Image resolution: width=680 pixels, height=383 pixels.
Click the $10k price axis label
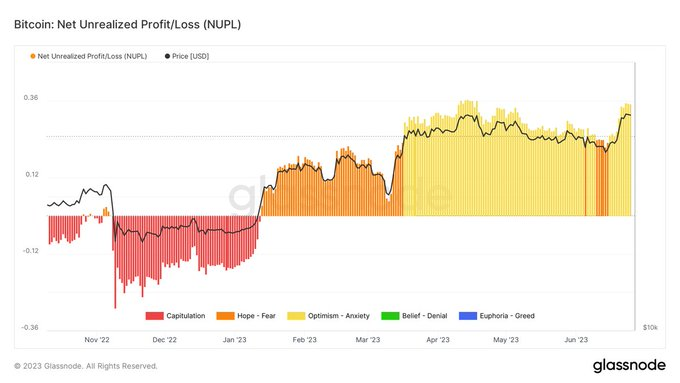coord(650,327)
